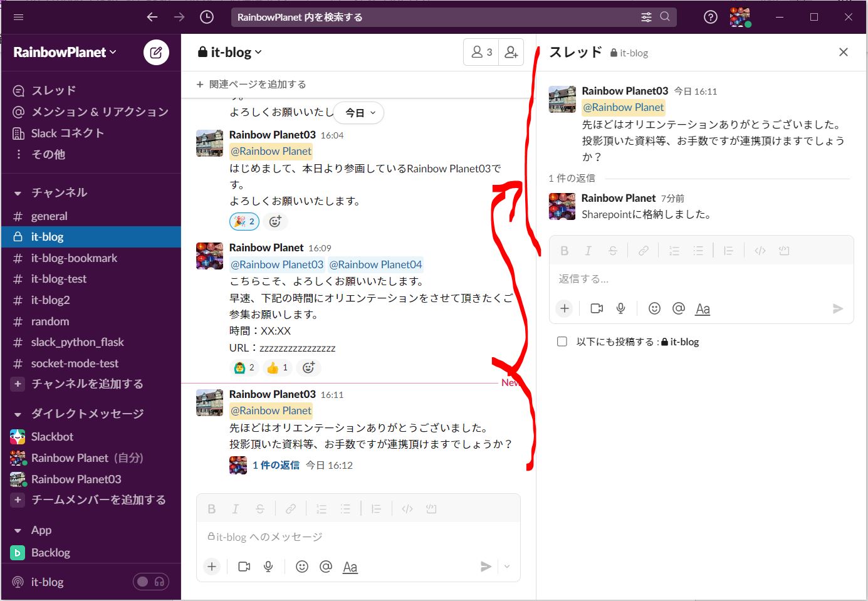868x601 pixels.
Task: Select the general channel
Action: click(49, 216)
